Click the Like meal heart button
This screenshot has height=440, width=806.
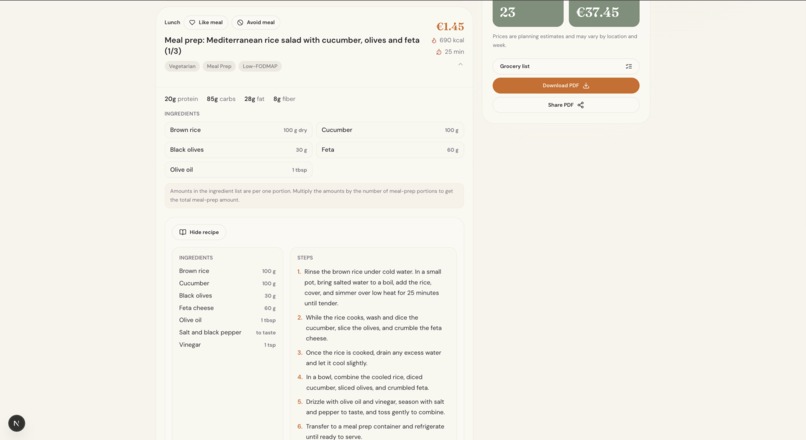206,23
